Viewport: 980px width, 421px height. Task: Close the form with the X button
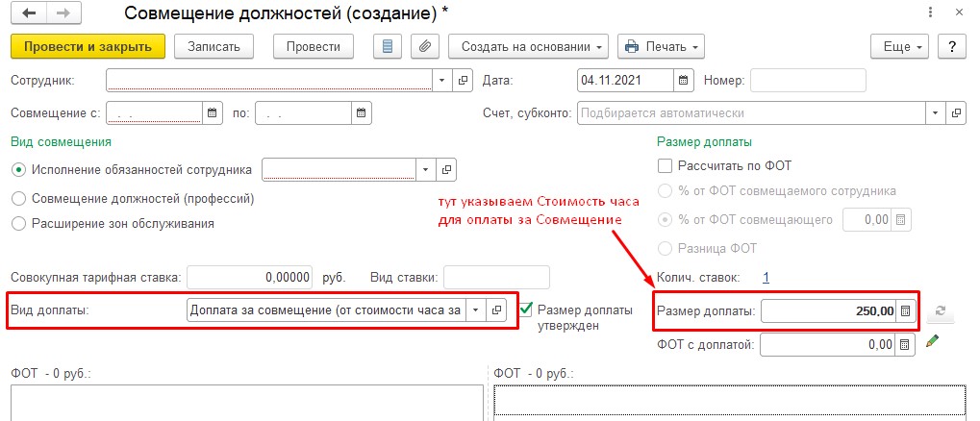960,12
